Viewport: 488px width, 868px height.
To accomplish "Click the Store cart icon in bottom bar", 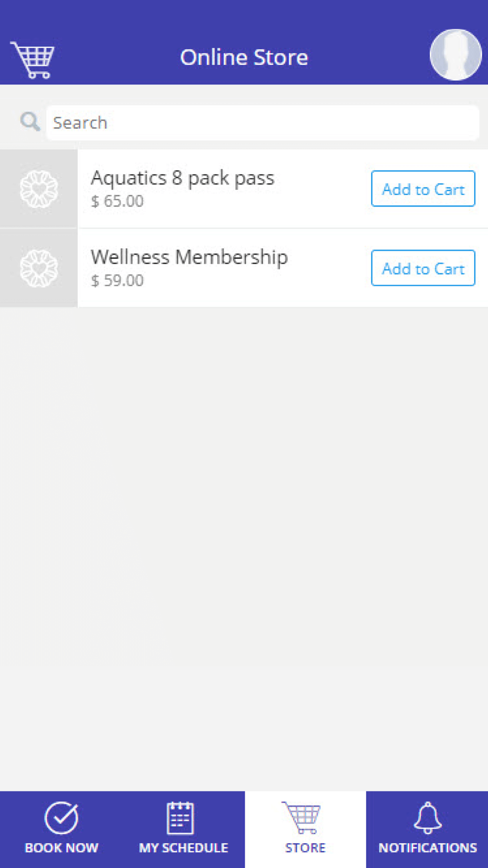I will [302, 817].
